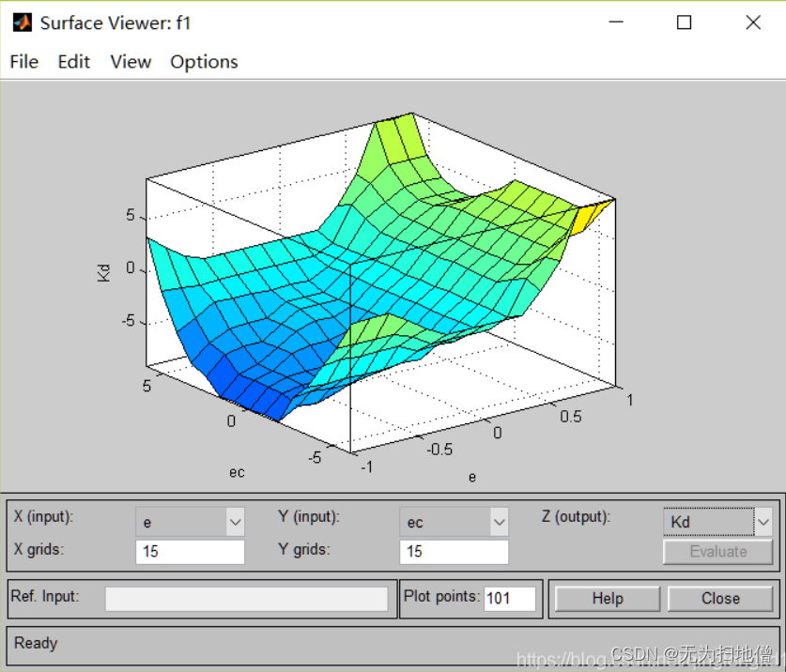
Task: Close the window with the X button
Action: click(753, 23)
